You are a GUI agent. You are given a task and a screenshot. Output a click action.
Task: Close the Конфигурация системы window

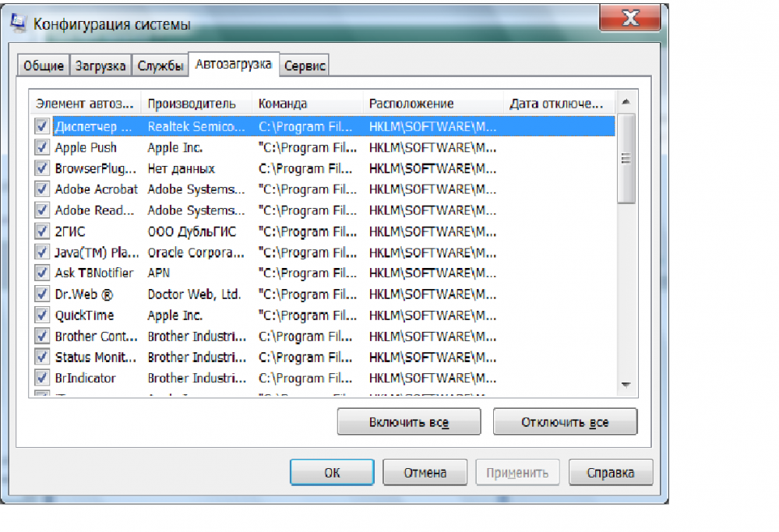point(630,18)
